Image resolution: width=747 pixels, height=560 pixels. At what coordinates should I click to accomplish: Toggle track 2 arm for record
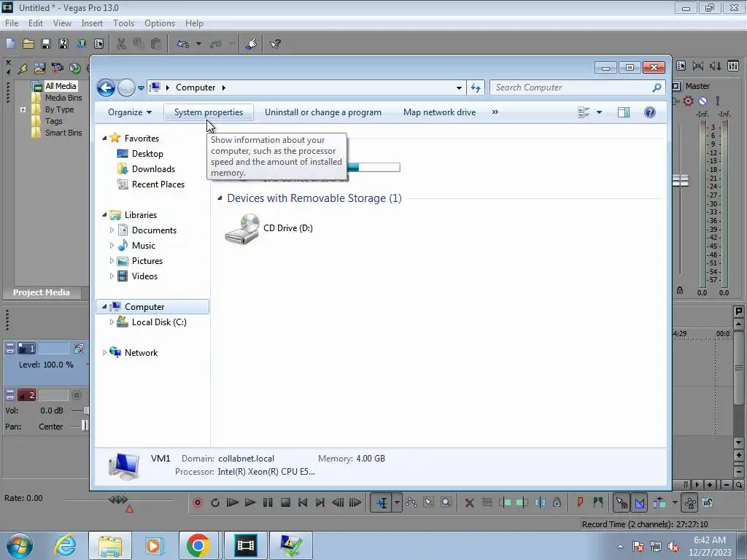pyautogui.click(x=76, y=395)
